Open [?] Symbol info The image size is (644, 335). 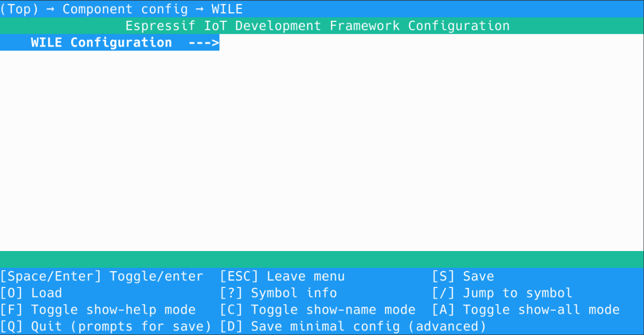(x=278, y=293)
